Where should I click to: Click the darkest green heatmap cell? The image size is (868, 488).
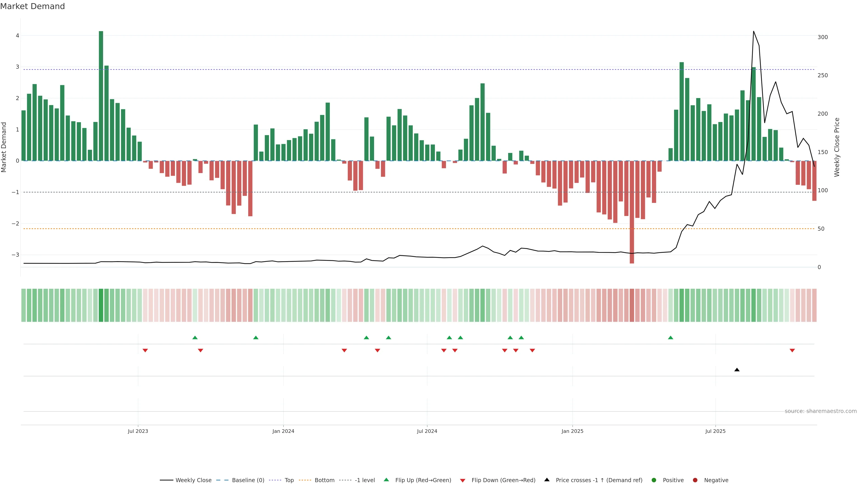[101, 305]
